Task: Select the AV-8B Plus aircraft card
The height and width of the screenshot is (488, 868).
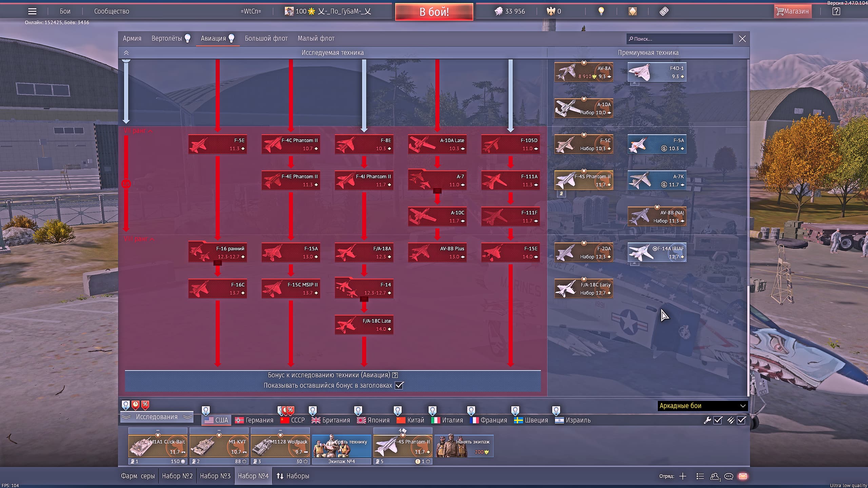Action: 437,252
